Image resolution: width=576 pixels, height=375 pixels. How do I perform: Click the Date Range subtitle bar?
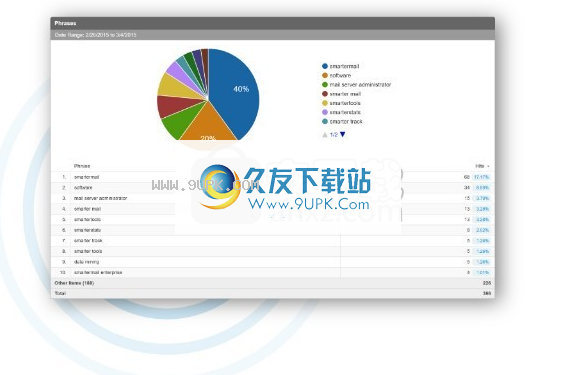tap(272, 35)
